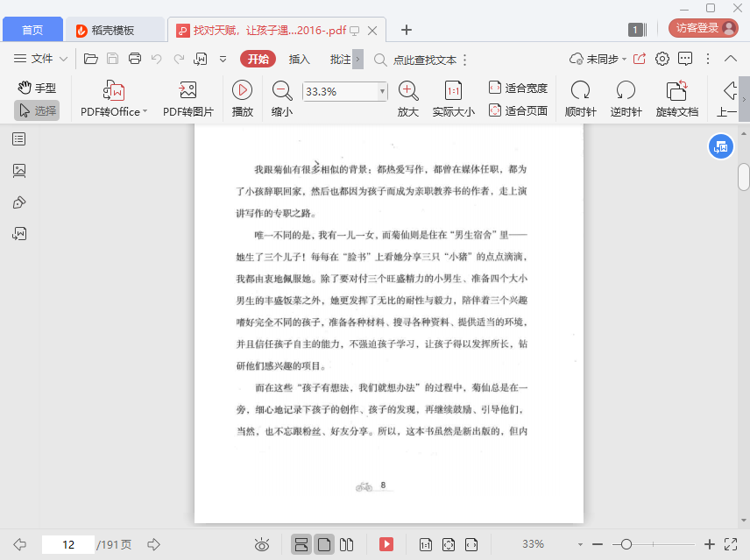This screenshot has height=560, width=750.
Task: Open the settings gear icon
Action: coord(662,59)
